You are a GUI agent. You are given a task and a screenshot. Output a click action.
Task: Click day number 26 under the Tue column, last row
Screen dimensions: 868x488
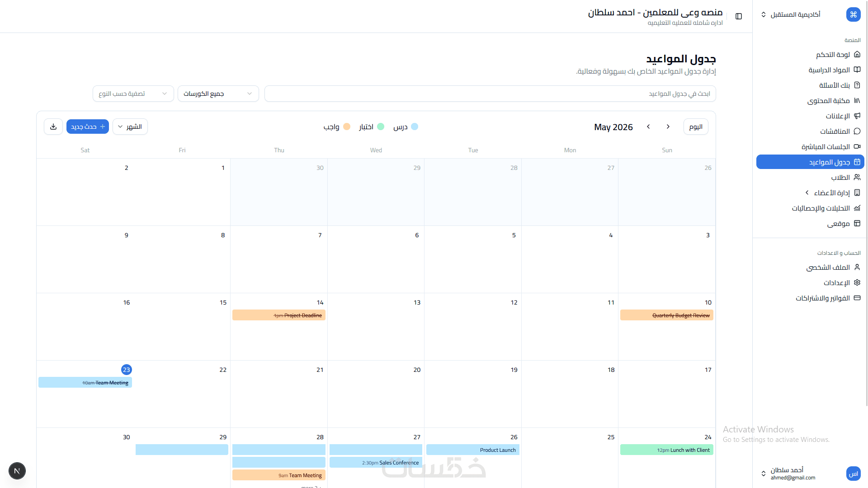pos(514,437)
